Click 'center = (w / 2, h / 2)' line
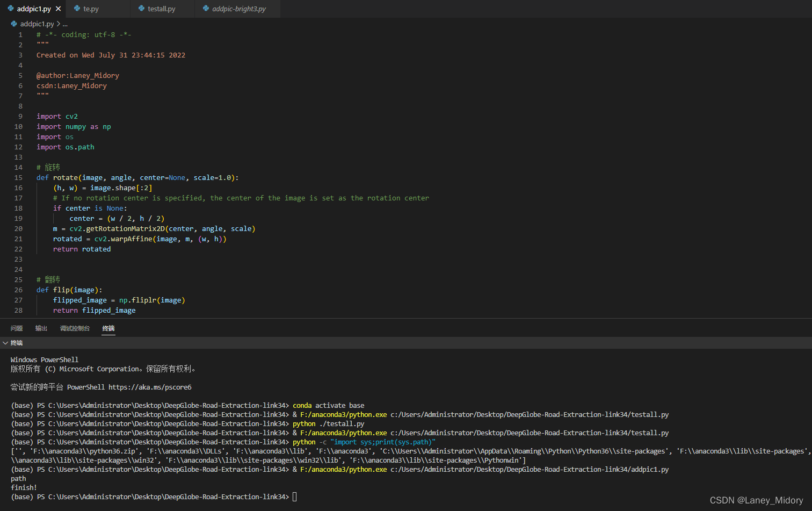The width and height of the screenshot is (812, 511). coord(117,218)
